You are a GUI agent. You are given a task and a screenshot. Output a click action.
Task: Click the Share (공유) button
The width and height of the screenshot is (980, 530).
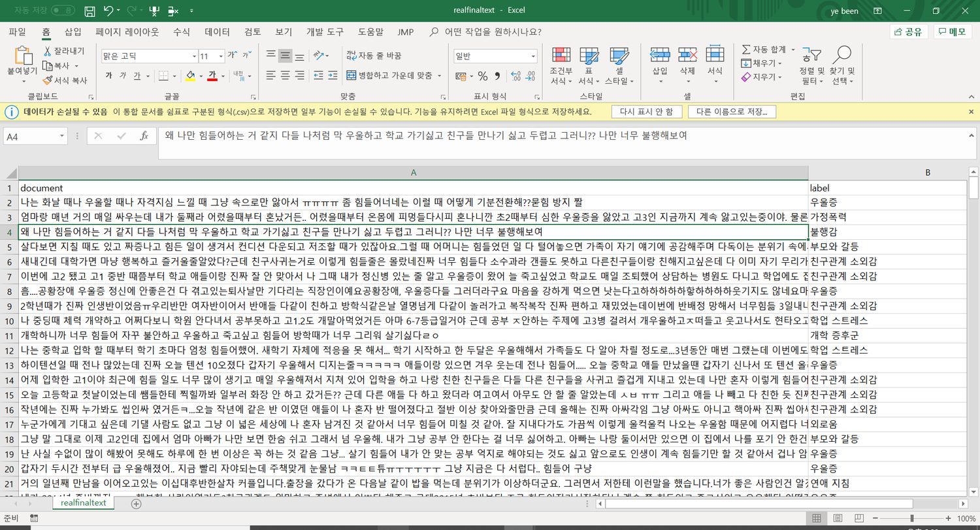coord(909,31)
